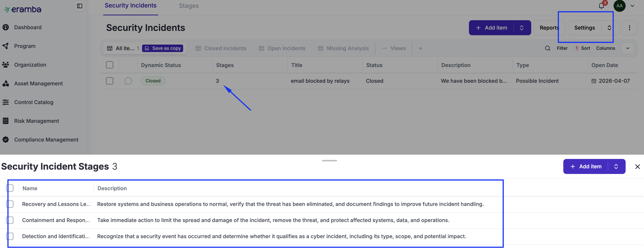Open the Risk Management section
The image size is (644, 252).
click(37, 121)
